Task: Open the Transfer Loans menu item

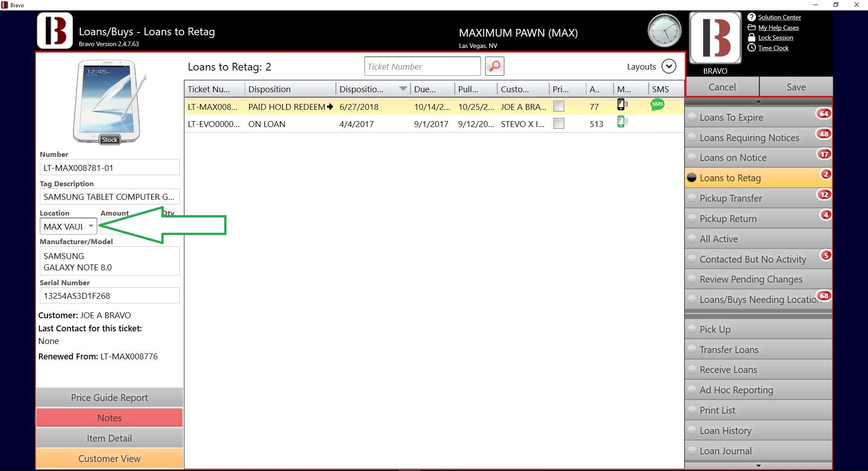Action: pyautogui.click(x=759, y=349)
